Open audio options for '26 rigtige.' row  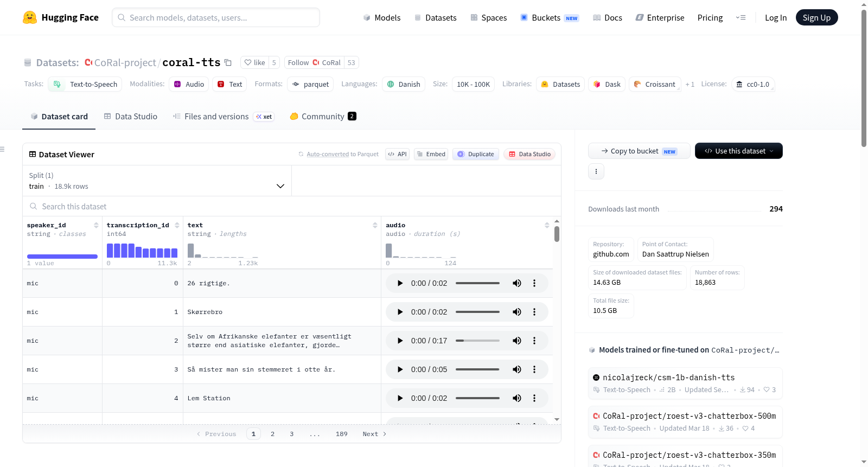point(534,283)
